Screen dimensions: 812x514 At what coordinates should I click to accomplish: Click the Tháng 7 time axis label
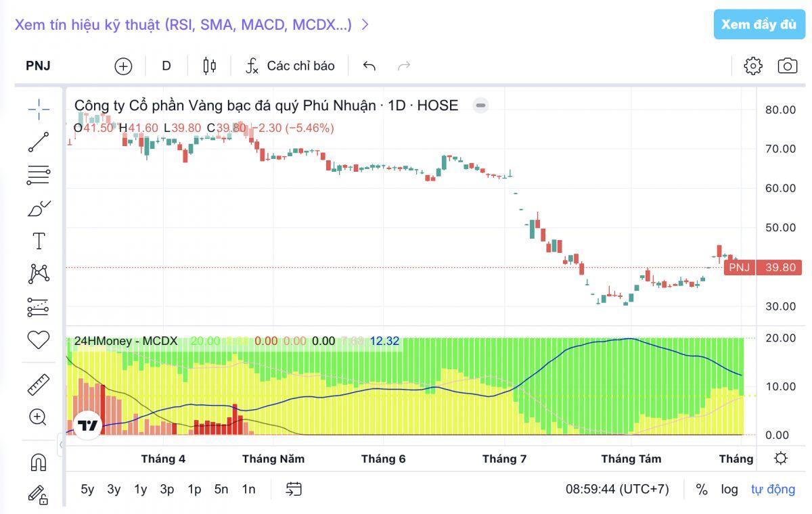tap(504, 459)
